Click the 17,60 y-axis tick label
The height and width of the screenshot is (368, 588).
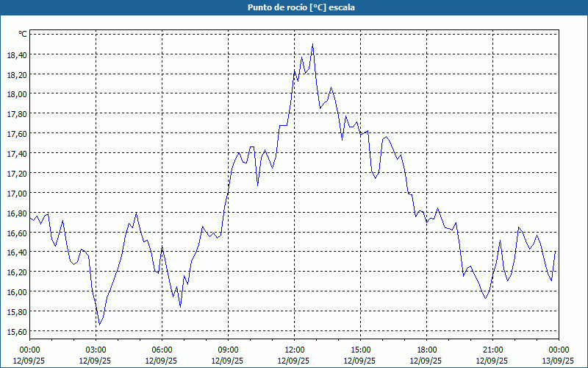(17, 134)
